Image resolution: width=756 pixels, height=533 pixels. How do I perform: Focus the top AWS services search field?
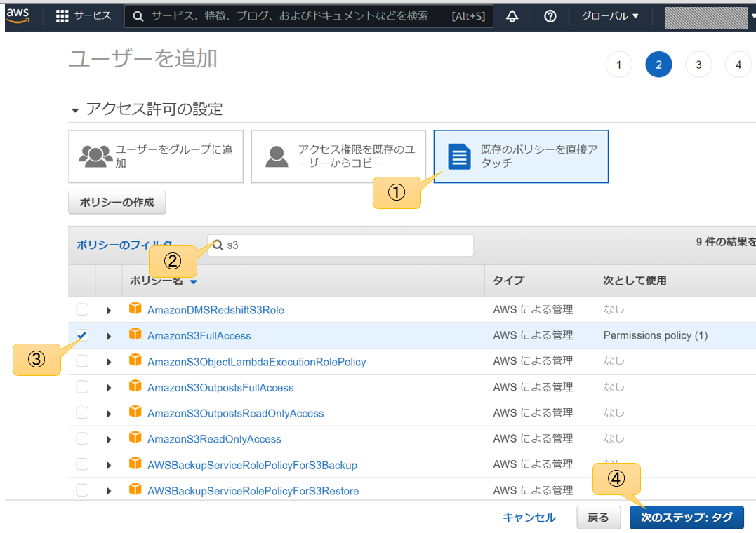(x=309, y=16)
